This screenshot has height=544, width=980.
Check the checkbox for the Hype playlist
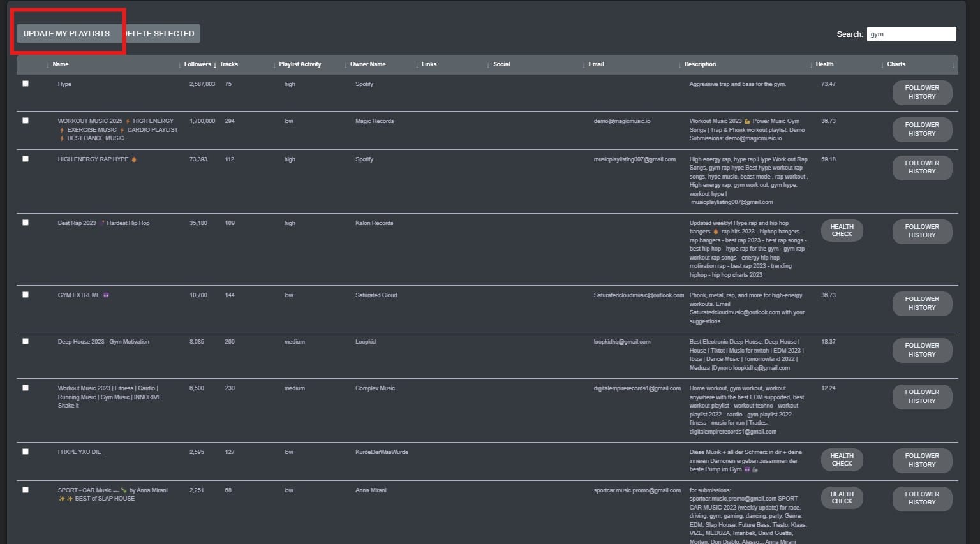[x=26, y=84]
